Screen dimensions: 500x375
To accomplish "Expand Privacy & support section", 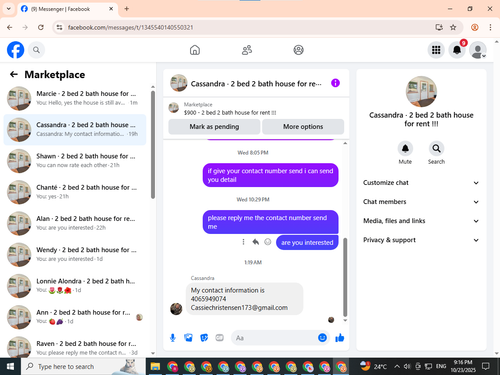I will pos(421,240).
